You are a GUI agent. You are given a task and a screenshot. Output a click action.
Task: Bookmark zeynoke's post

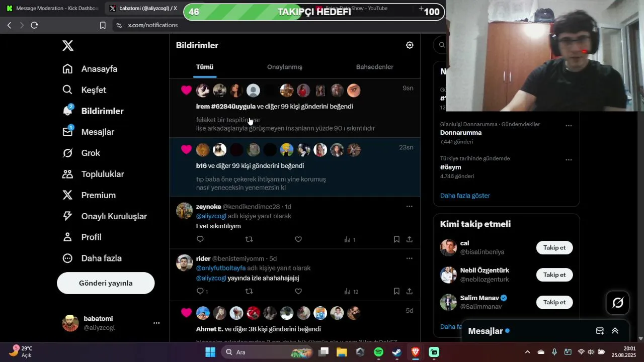(396, 239)
